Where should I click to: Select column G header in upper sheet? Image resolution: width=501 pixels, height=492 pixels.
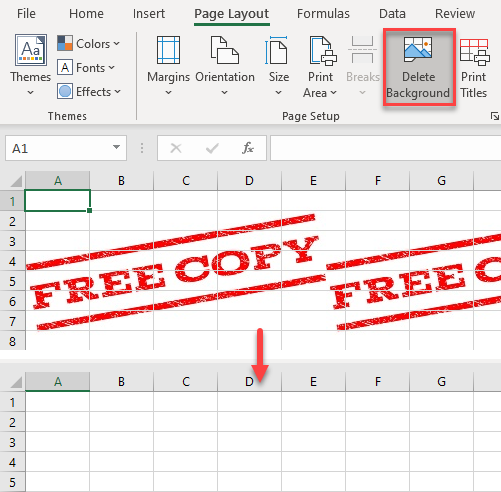click(441, 181)
